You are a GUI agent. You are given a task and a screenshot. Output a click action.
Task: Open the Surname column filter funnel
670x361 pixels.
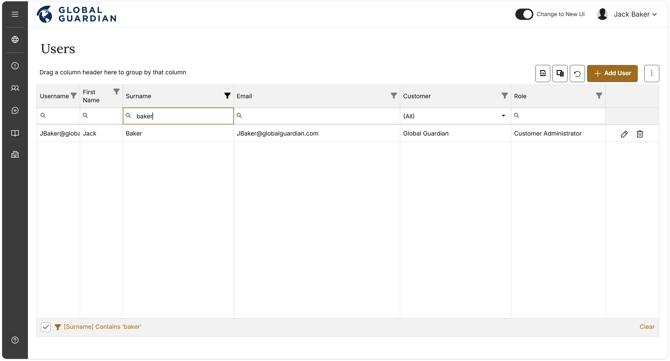227,96
